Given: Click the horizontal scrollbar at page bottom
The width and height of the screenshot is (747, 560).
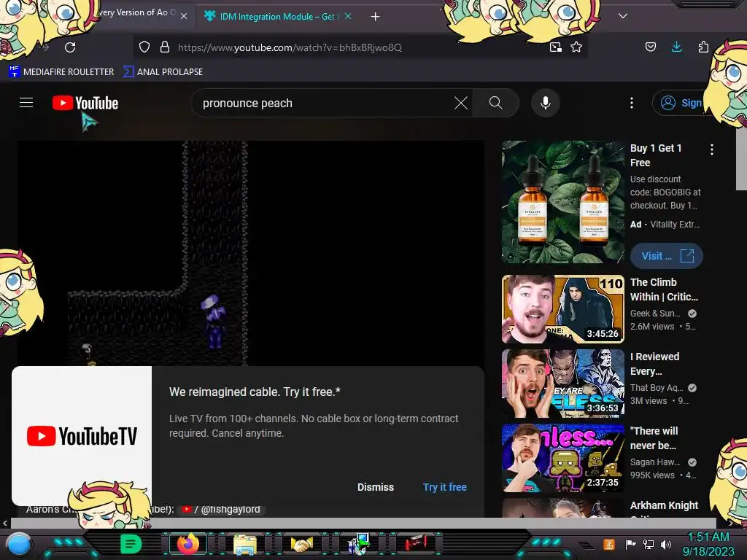Looking at the screenshot, I should click(x=363, y=523).
